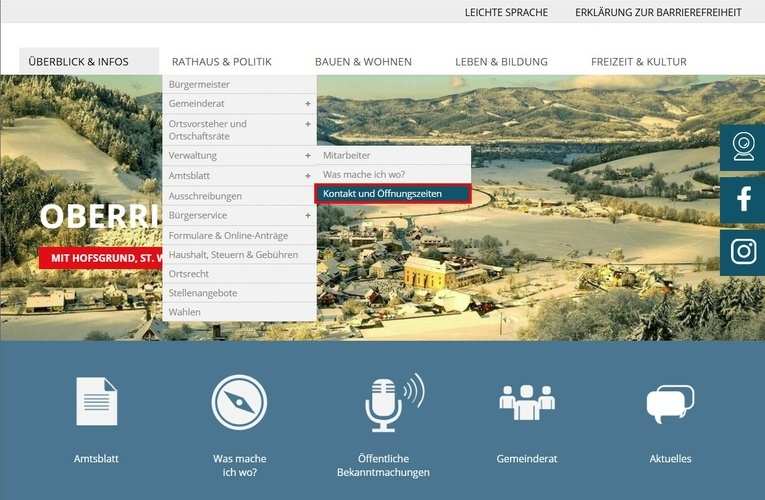Image resolution: width=765 pixels, height=500 pixels.
Task: Click the compass icon for Was mache ich wo
Action: [239, 402]
